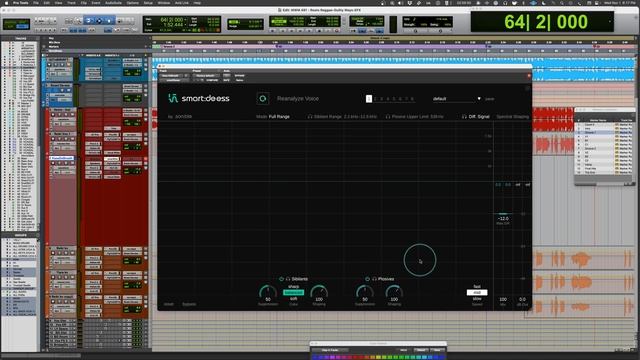
Task: Click bypass in smart:deess footer
Action: click(x=189, y=304)
